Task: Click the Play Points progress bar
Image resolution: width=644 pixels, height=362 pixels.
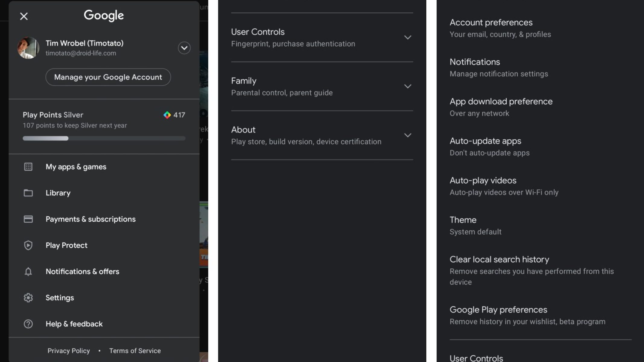Action: click(104, 138)
